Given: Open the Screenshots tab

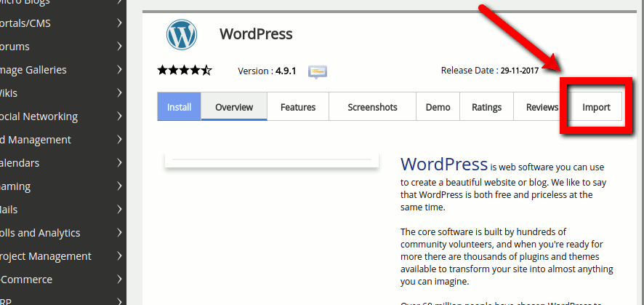Looking at the screenshot, I should tap(373, 107).
